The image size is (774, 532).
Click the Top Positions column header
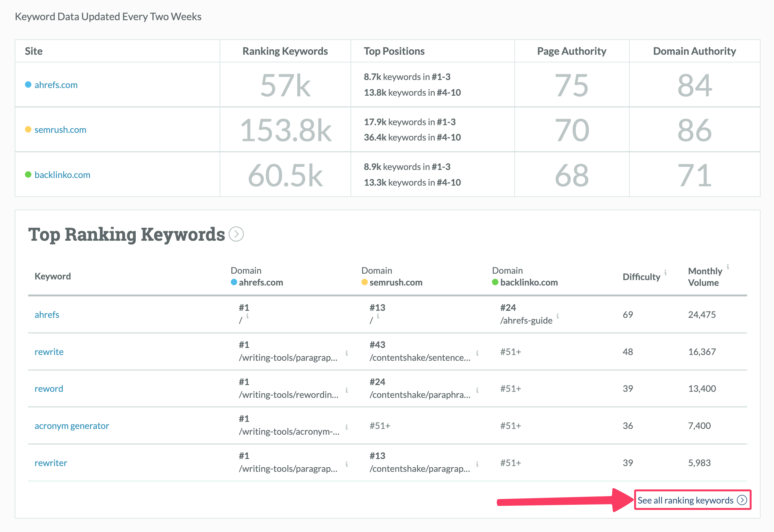click(x=394, y=51)
